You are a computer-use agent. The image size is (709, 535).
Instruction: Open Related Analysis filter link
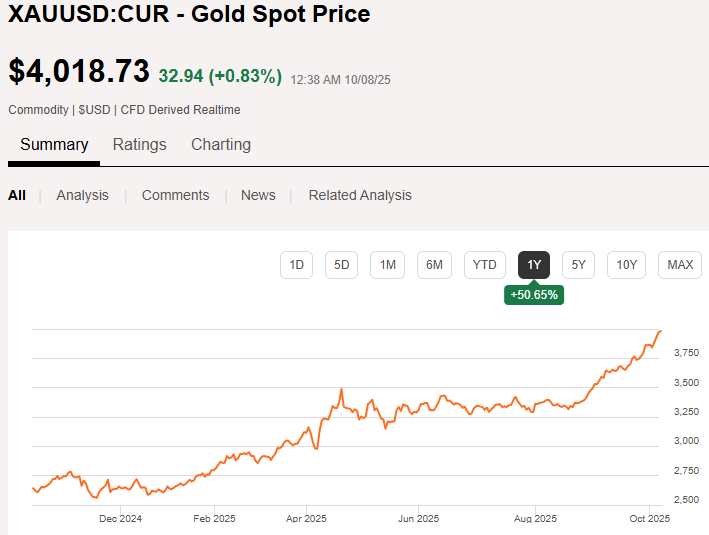(x=360, y=195)
